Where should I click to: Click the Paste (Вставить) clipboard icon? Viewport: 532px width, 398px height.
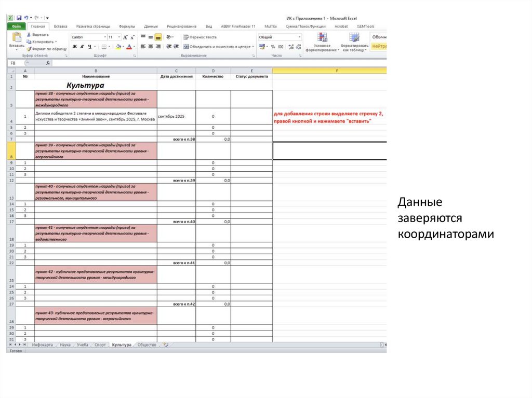click(16, 37)
